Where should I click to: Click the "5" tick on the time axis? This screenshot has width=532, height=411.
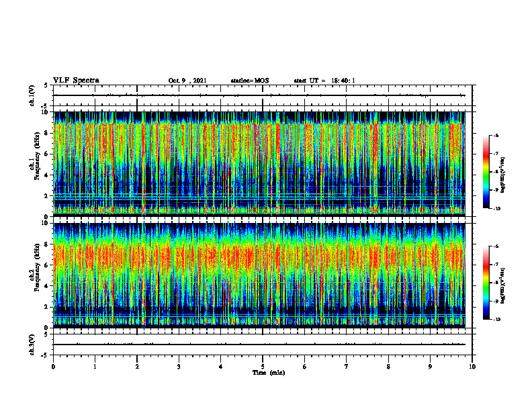(263, 367)
